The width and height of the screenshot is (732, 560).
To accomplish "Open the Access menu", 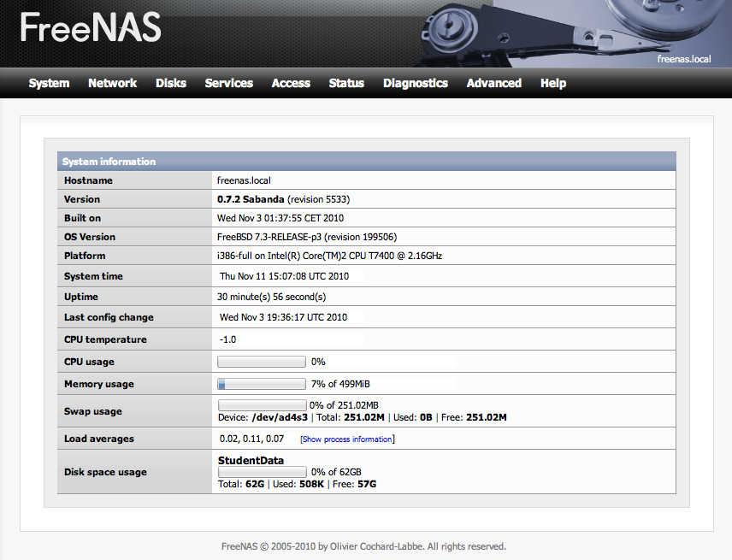I will [291, 83].
